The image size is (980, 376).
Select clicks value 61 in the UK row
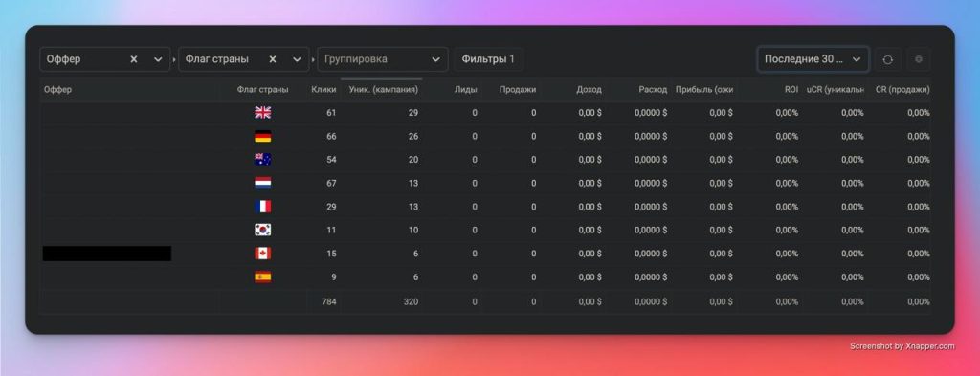pyautogui.click(x=331, y=113)
